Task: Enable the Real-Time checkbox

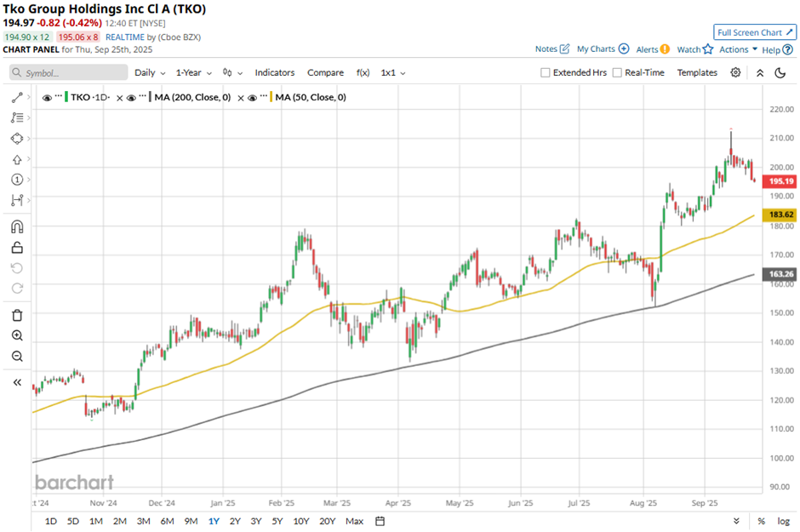Action: 617,72
